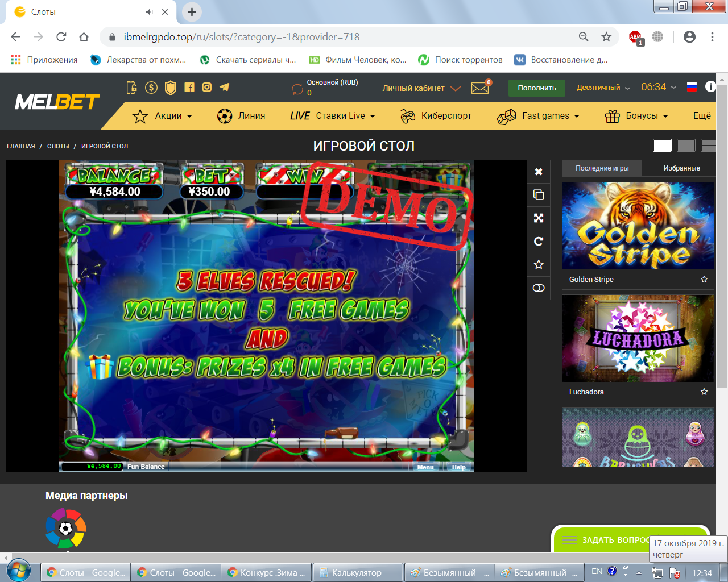The height and width of the screenshot is (582, 728).
Task: Open the Chrome three-dot menu
Action: pyautogui.click(x=712, y=37)
